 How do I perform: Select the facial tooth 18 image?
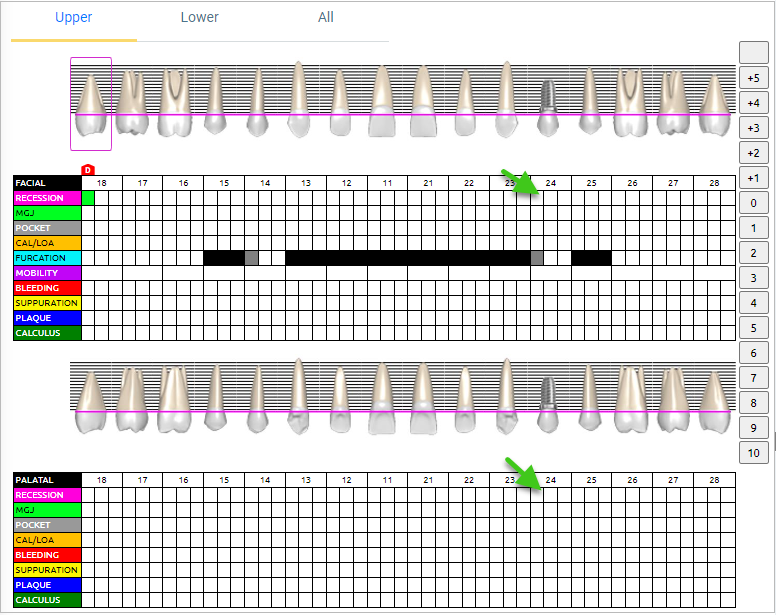point(91,104)
